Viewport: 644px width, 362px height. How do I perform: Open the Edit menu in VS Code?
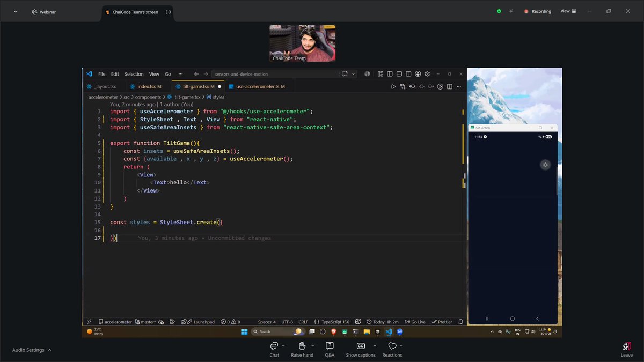(x=115, y=74)
